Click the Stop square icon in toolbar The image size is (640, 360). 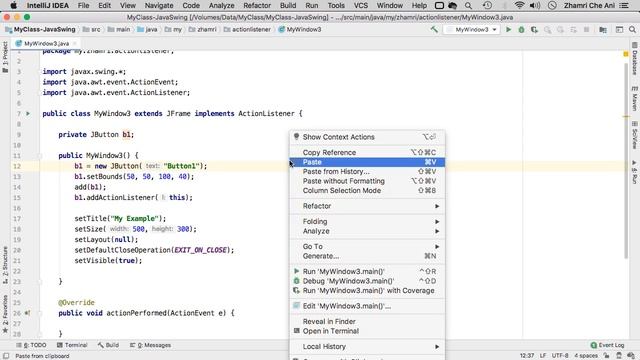[x=587, y=29]
